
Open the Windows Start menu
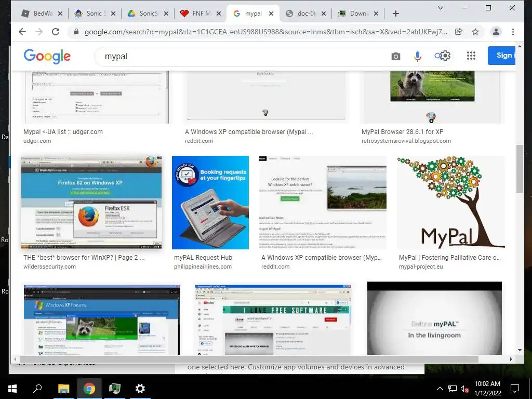coord(12,389)
